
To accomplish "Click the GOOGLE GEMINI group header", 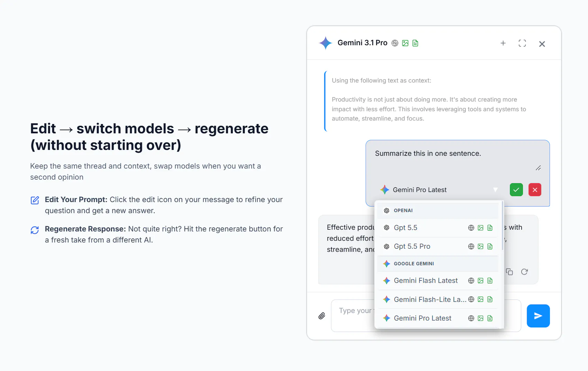I will [438, 264].
